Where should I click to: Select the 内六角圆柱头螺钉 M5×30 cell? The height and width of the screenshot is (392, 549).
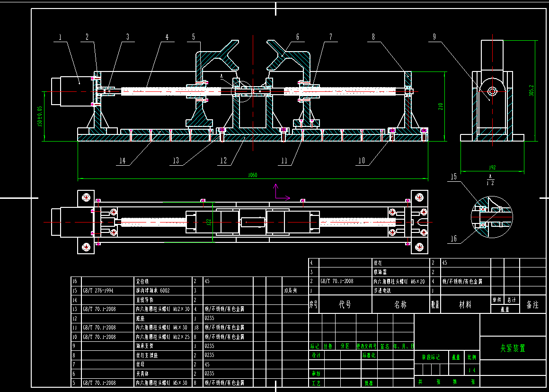(x=163, y=383)
